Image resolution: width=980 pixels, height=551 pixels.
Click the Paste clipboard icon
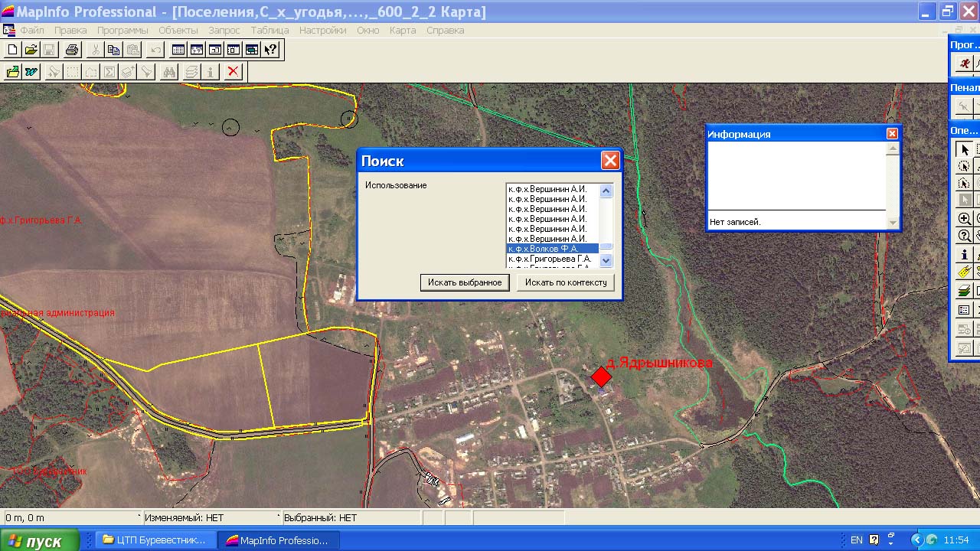point(132,51)
